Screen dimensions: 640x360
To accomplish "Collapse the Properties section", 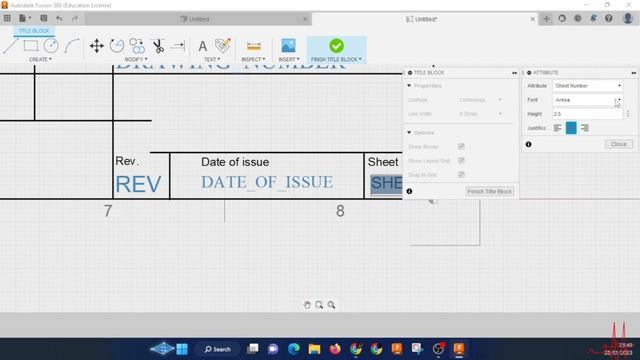I will click(x=409, y=86).
